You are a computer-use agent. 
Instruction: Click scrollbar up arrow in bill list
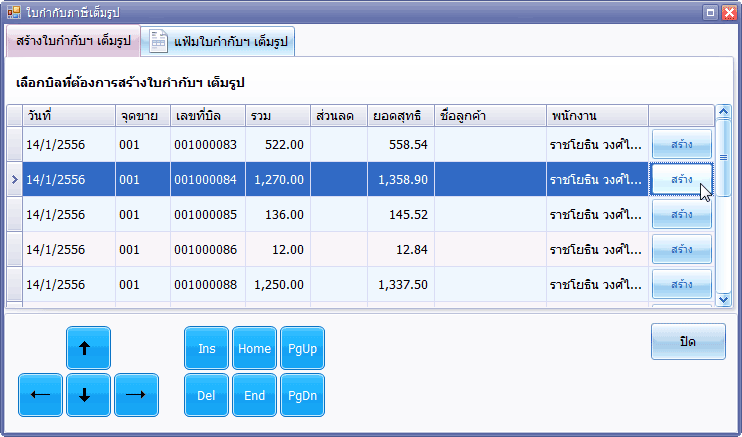[x=724, y=111]
